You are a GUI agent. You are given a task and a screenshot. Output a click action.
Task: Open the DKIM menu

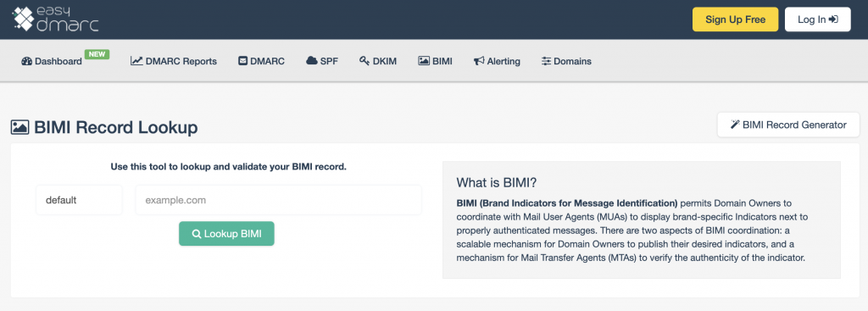pyautogui.click(x=377, y=61)
